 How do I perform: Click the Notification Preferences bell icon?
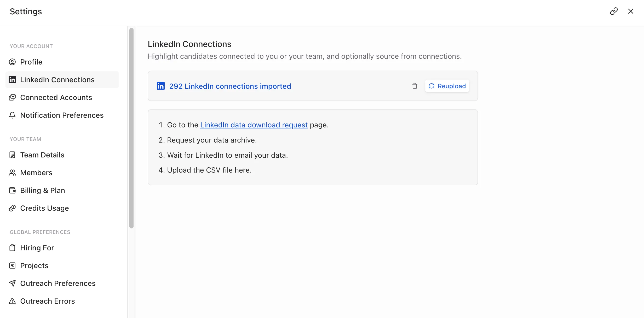coord(12,115)
